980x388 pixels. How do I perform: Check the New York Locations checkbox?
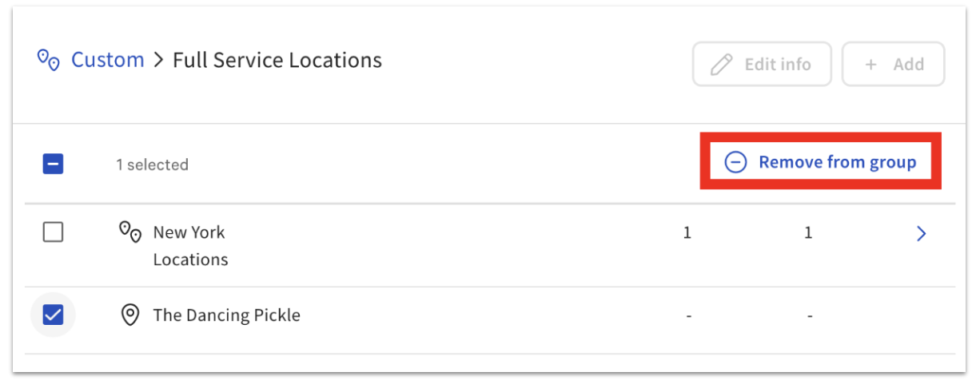coord(53,232)
